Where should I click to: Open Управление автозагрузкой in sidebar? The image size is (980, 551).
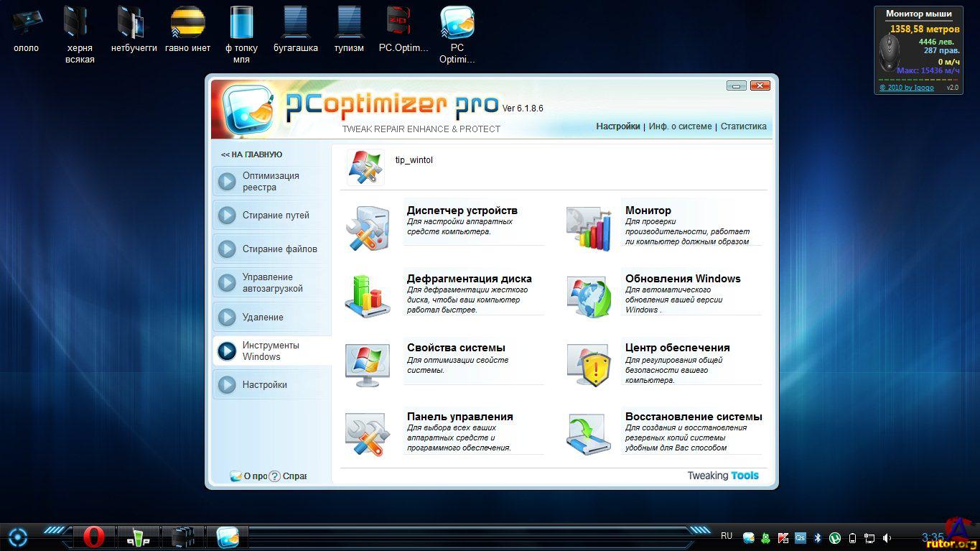click(x=272, y=283)
